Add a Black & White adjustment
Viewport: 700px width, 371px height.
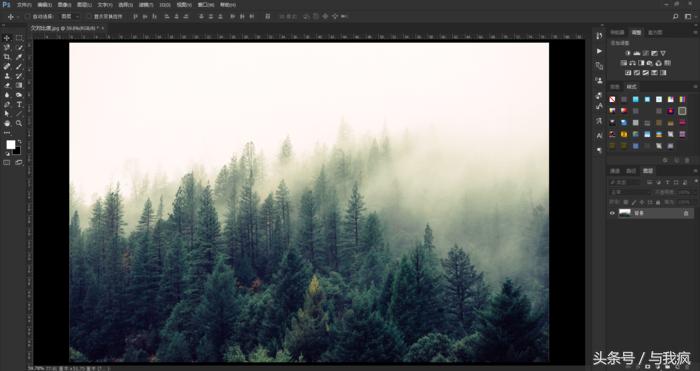click(x=641, y=63)
